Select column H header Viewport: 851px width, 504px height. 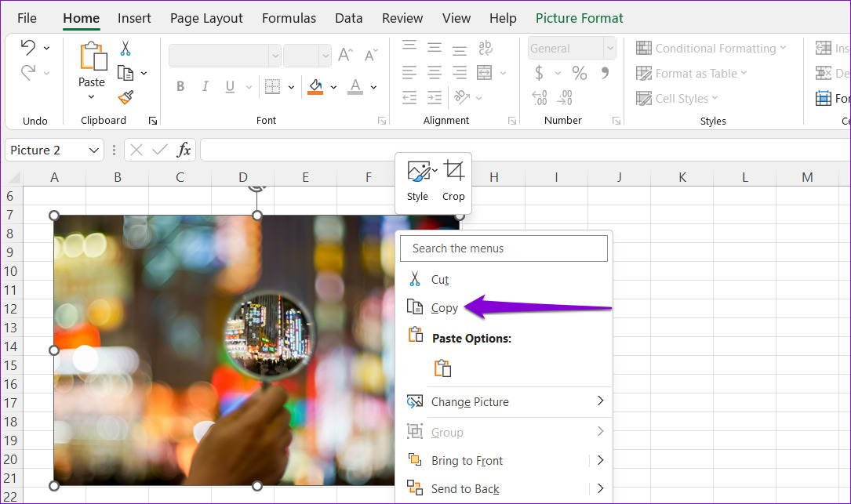coord(494,177)
